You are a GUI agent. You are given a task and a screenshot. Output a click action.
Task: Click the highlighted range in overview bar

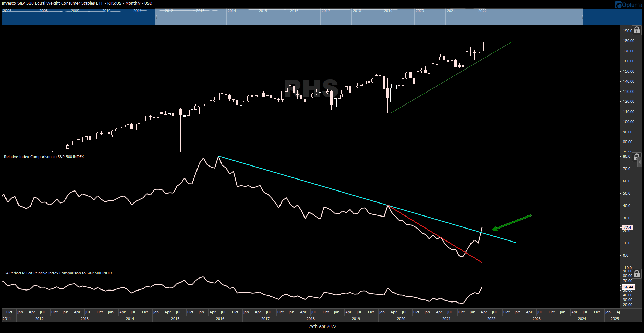(x=369, y=17)
